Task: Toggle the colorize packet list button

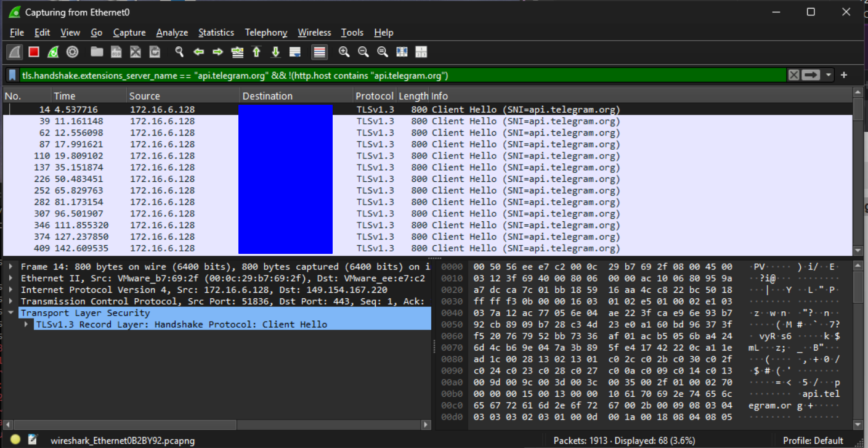Action: [319, 52]
